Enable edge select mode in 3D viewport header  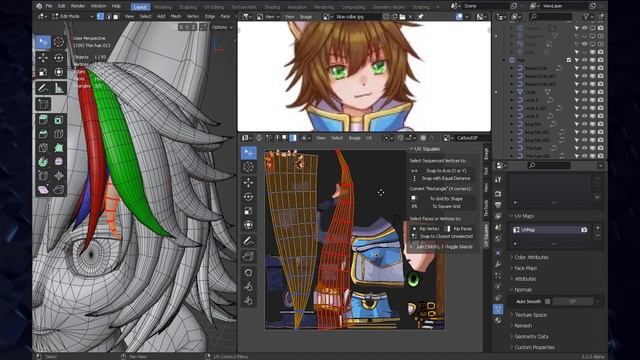tap(108, 16)
